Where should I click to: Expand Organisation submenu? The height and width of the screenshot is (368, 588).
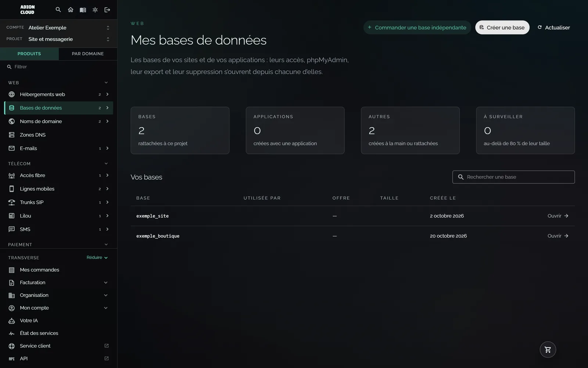point(59,295)
